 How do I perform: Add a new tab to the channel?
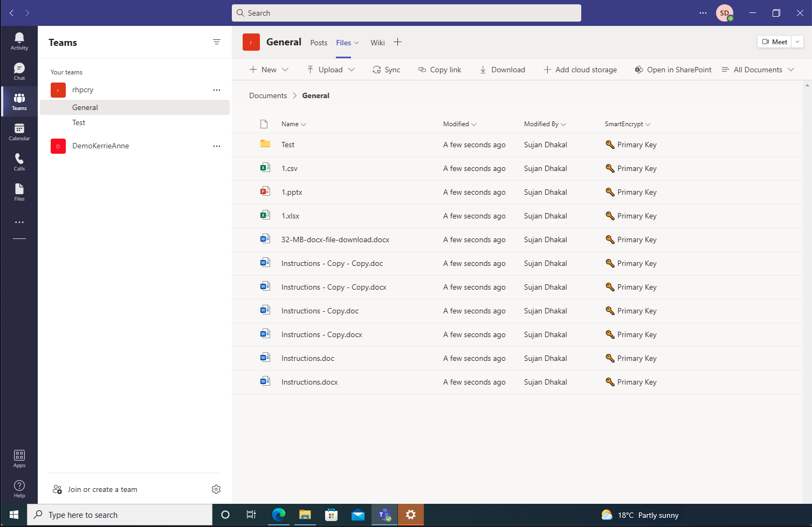click(x=397, y=42)
